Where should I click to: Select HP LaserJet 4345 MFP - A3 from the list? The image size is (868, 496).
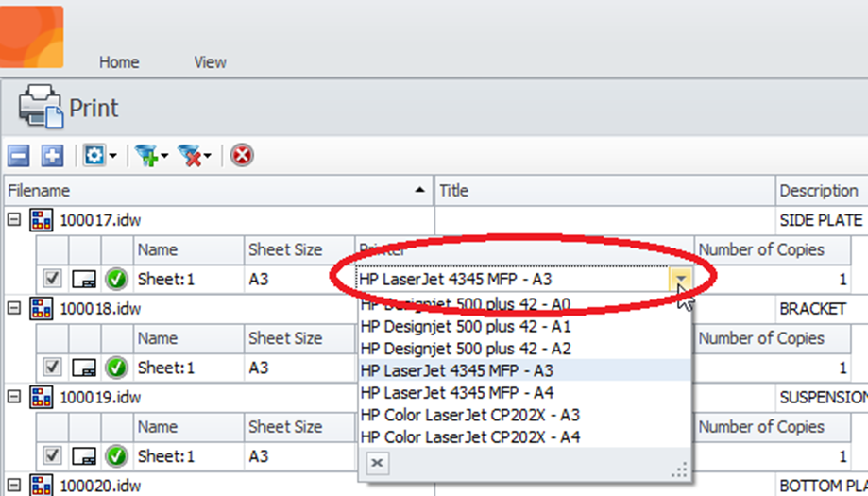point(525,370)
